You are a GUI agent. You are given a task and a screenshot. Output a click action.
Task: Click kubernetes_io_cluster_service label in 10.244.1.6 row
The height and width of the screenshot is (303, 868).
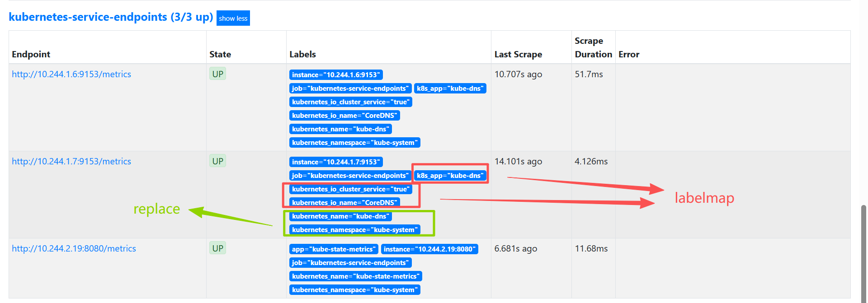click(351, 102)
